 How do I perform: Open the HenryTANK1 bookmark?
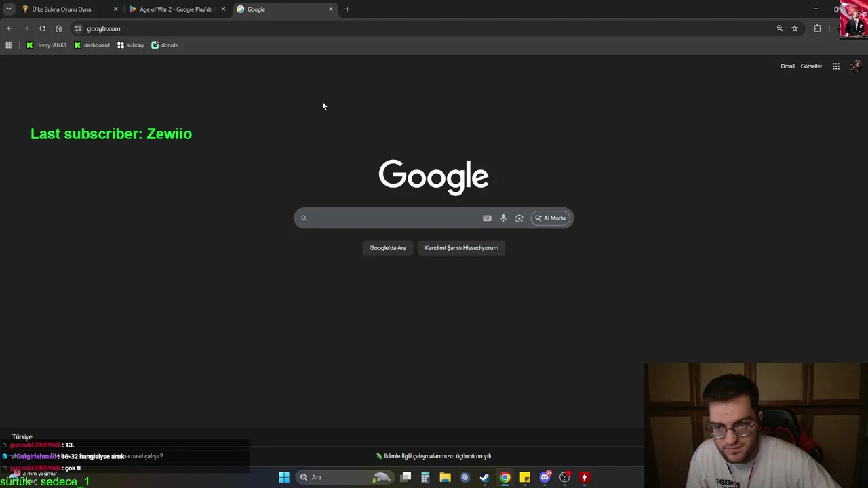click(x=46, y=45)
